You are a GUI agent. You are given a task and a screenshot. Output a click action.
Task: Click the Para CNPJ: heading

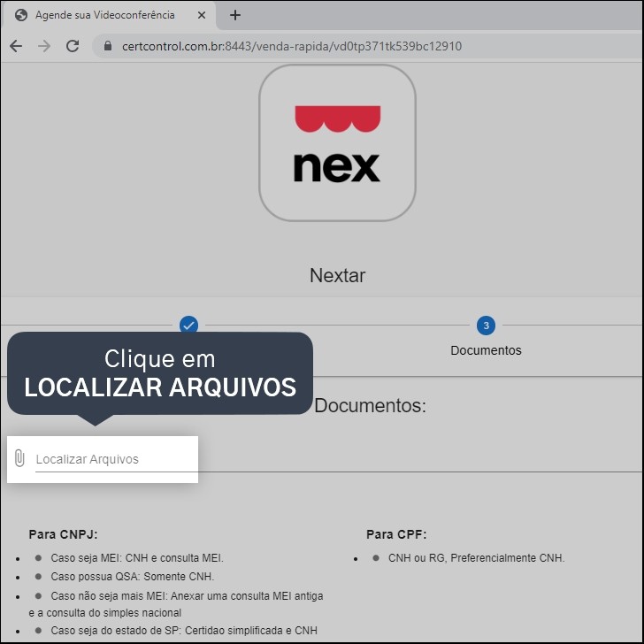tap(64, 534)
